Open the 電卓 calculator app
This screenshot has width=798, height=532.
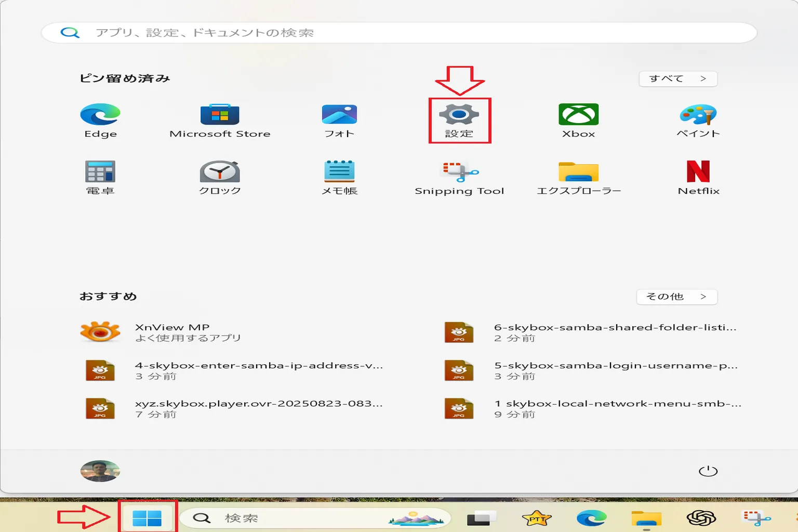pyautogui.click(x=100, y=178)
